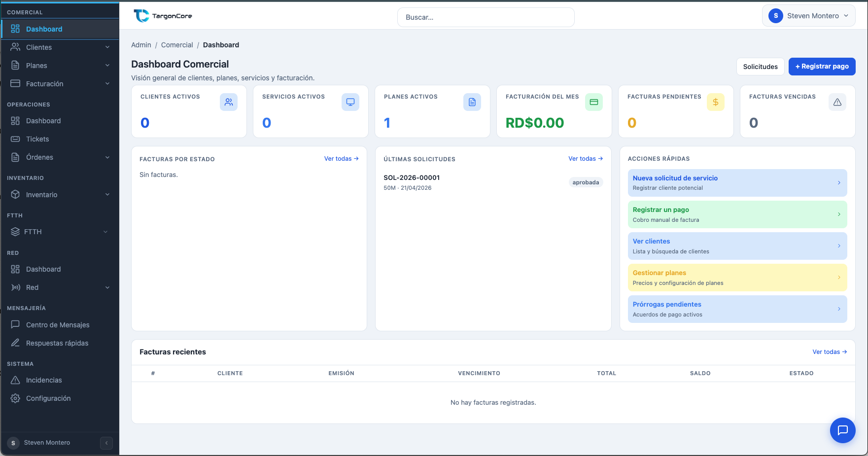868x456 pixels.
Task: Click the Respuestas rápidas pencil icon
Action: coord(15,343)
